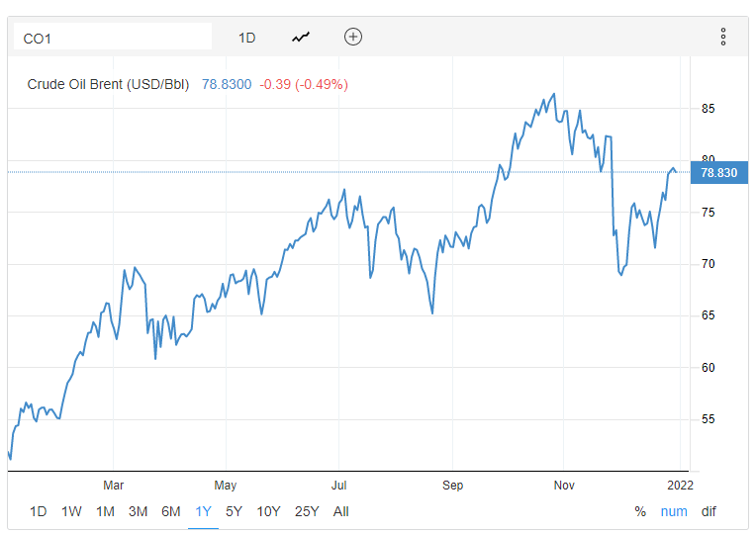Image resolution: width=756 pixels, height=534 pixels.
Task: Select the 1W time range
Action: [x=71, y=511]
